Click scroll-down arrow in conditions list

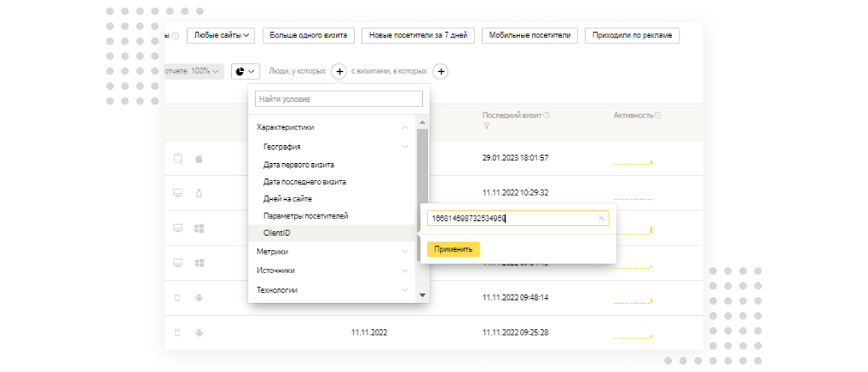coord(422,296)
